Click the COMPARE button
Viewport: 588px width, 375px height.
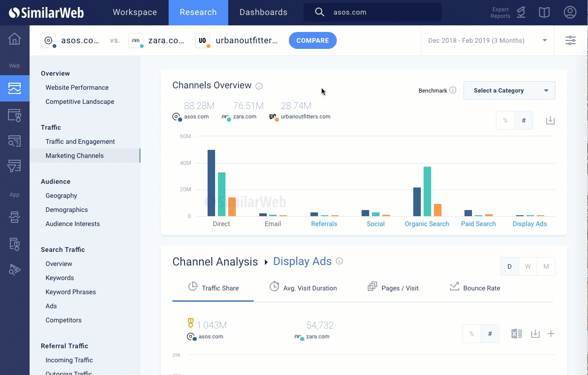(313, 40)
